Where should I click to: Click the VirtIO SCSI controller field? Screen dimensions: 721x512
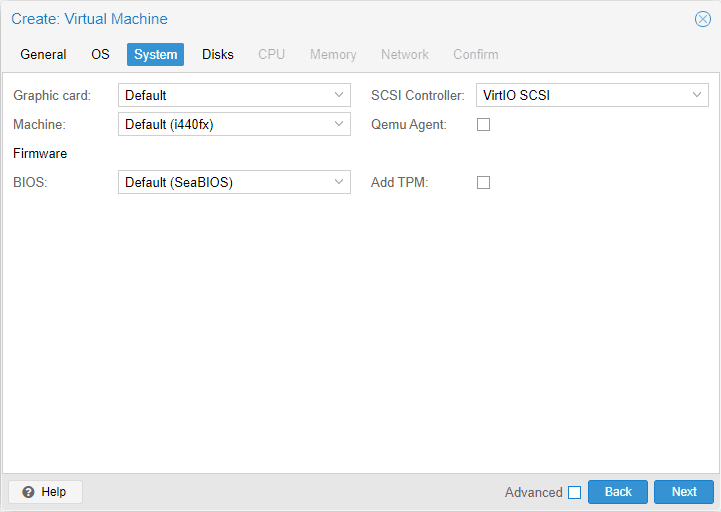tap(580, 96)
